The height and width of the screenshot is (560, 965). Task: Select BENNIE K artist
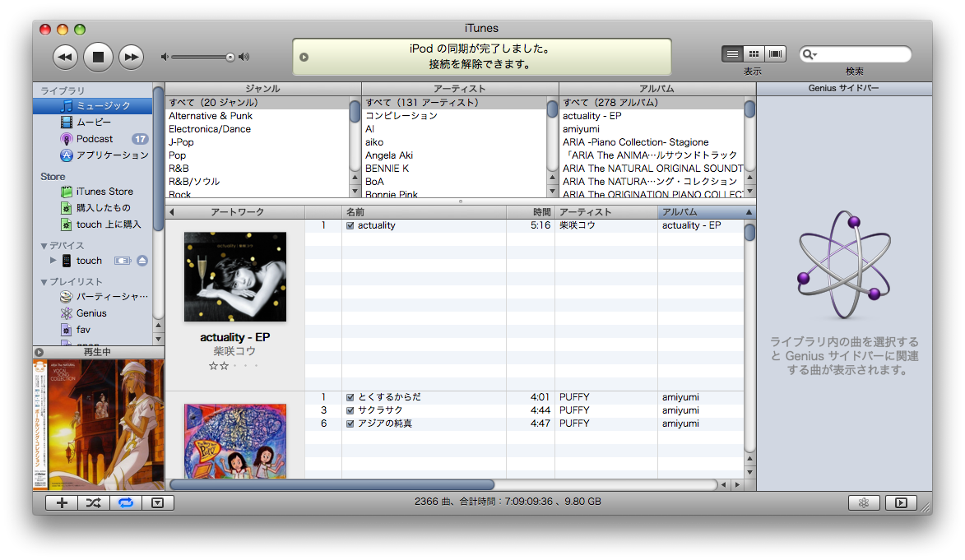coord(454,169)
